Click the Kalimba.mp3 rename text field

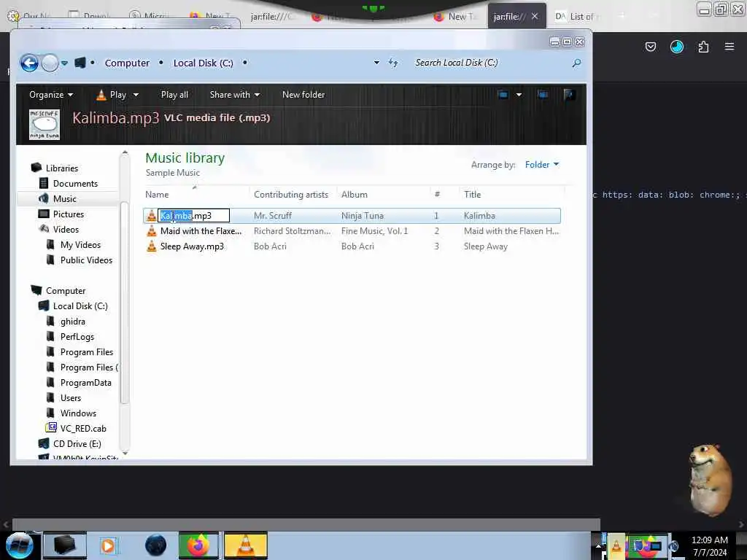[194, 216]
